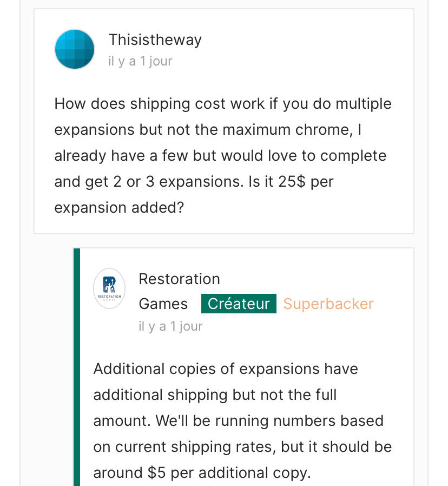Click the 'expansion added?' closing line
Viewport: 448px width, 486px height.
coord(119,207)
